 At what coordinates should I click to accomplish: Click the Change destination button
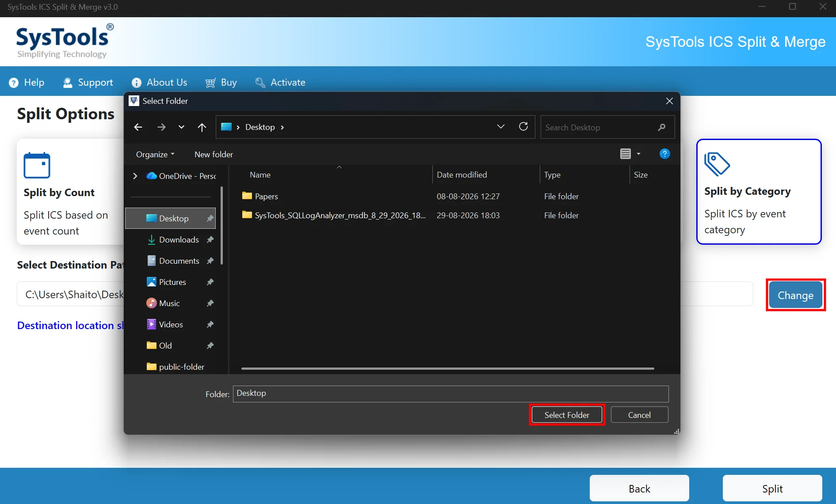point(795,295)
